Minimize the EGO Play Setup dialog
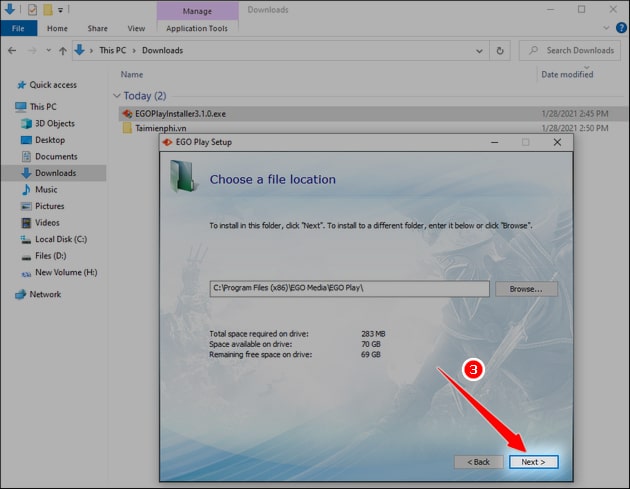 pyautogui.click(x=495, y=142)
